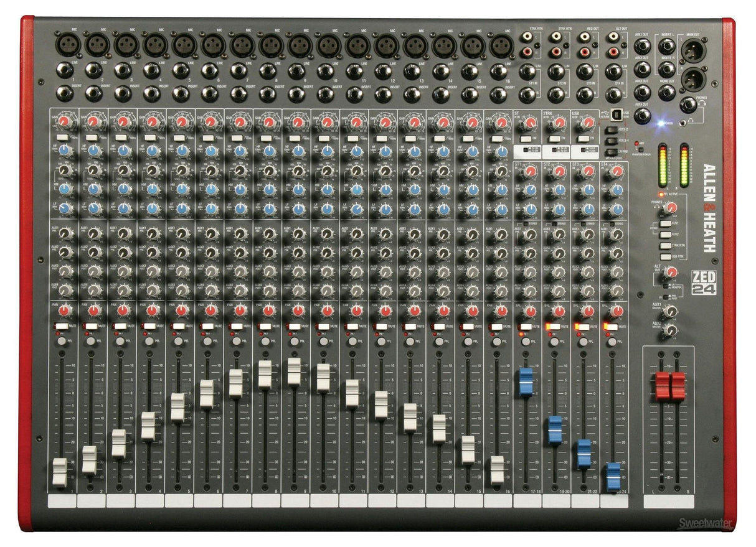The width and height of the screenshot is (756, 547).
Task: Engage the 100Hz filter switch on channel 1
Action: pos(63,136)
